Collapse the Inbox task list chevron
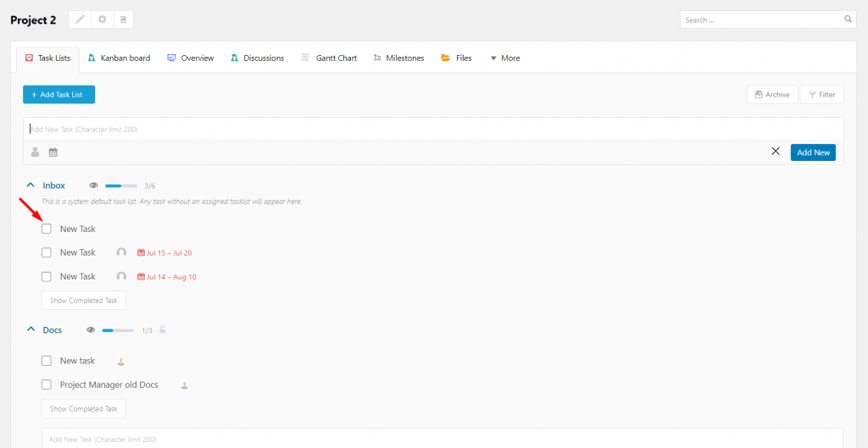The image size is (868, 448). (x=31, y=185)
